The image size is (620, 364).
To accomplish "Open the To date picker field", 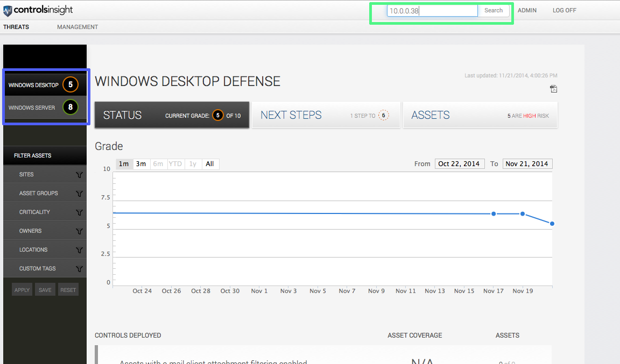I will pos(527,164).
